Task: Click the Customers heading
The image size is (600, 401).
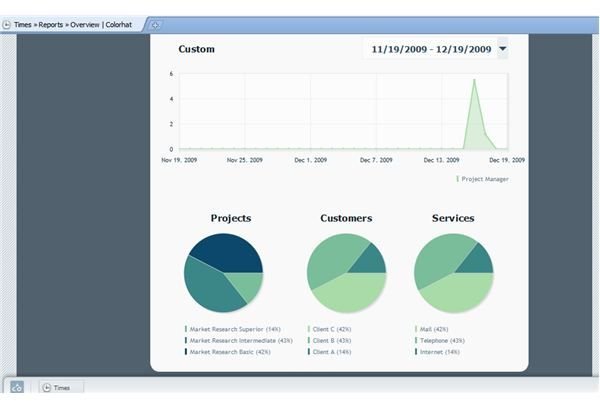Action: tap(346, 218)
